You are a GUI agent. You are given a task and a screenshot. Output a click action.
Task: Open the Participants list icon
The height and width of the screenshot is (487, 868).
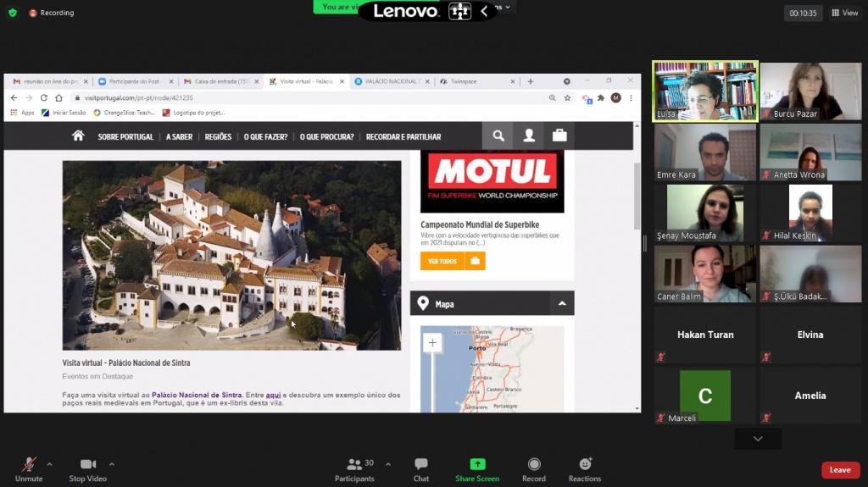click(355, 465)
